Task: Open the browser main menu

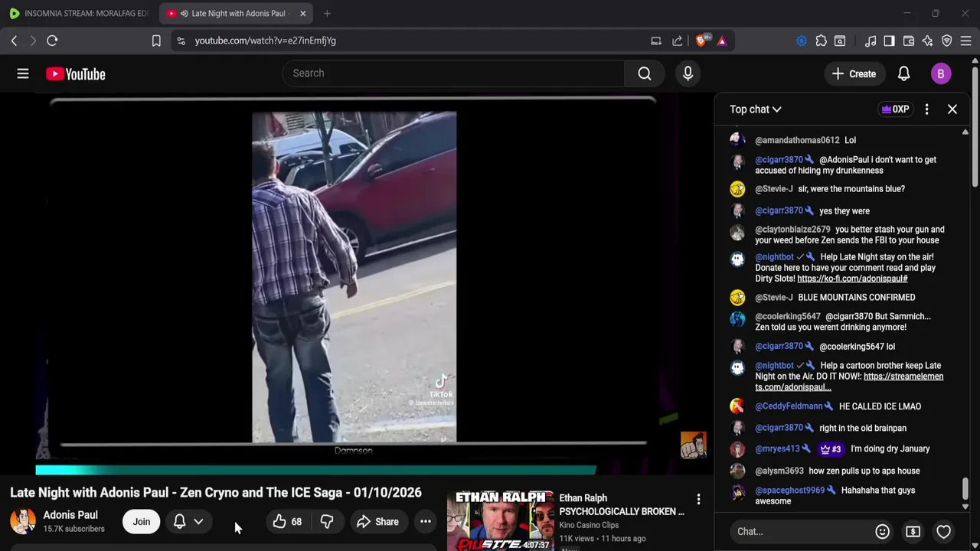Action: 966,41
